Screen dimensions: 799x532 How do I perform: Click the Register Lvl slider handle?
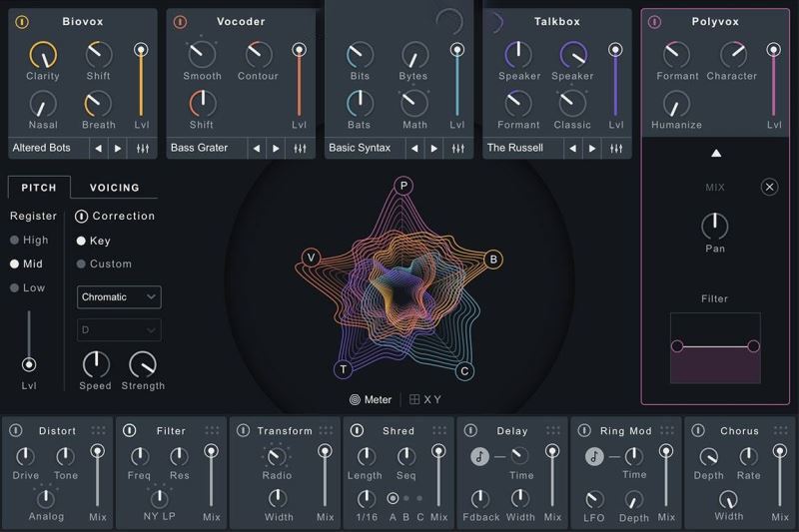coord(29,364)
